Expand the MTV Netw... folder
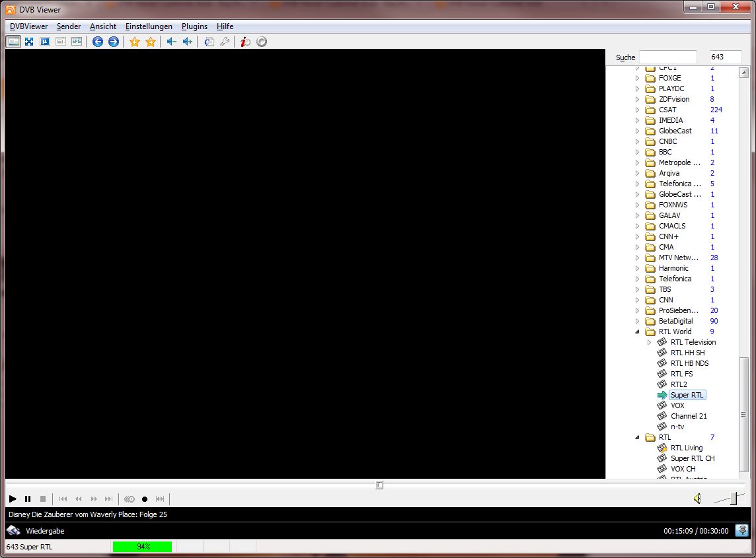Viewport: 756px width, 558px height. 638,258
